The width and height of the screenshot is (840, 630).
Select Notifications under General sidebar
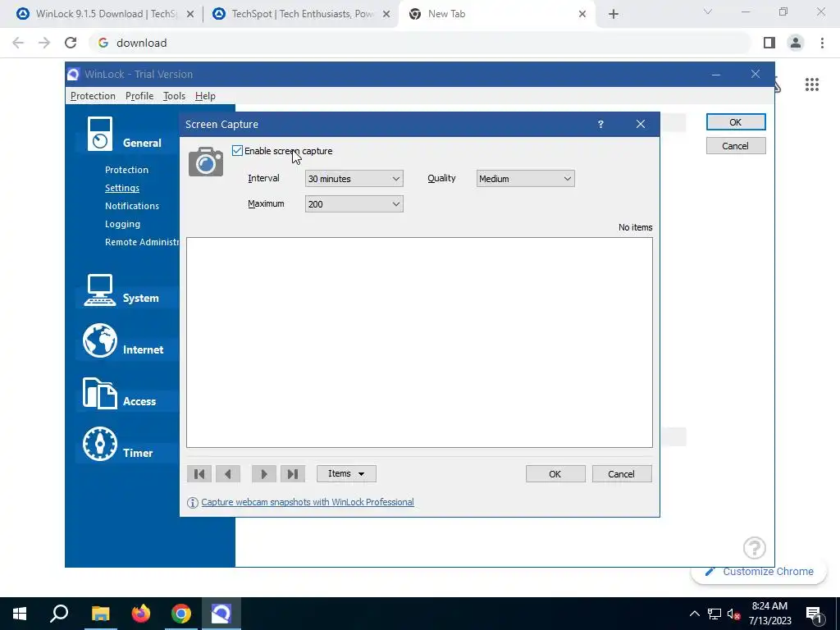coord(132,206)
